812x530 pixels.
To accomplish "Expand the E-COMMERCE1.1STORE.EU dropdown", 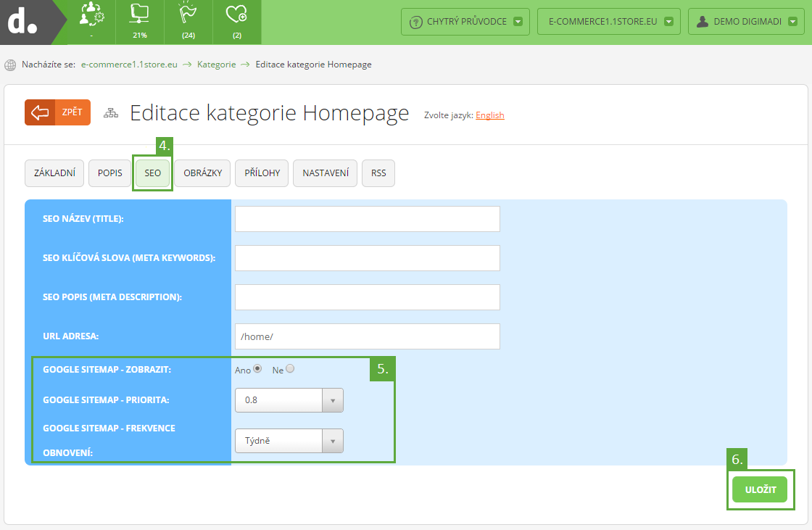I will [668, 22].
